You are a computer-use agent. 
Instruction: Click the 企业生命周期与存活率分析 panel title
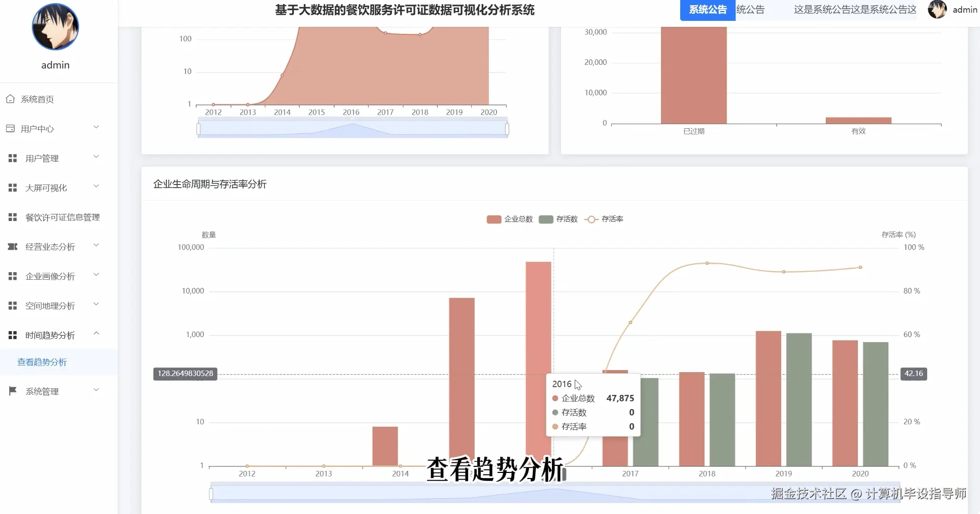[x=210, y=184]
